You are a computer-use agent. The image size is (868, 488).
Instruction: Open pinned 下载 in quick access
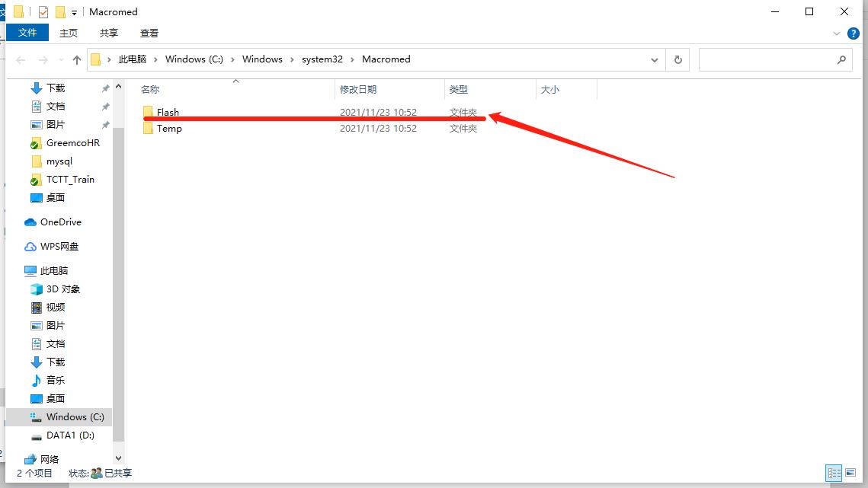pos(56,88)
